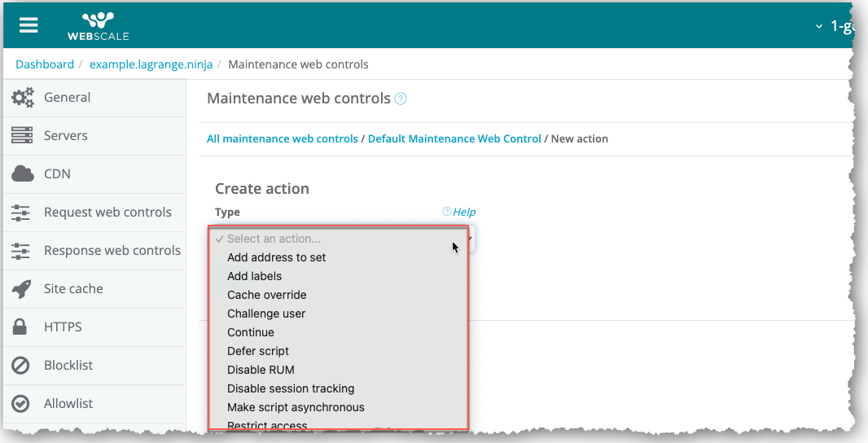Click the help icon beside the page title
Viewport: 868px width, 443px height.
401,99
